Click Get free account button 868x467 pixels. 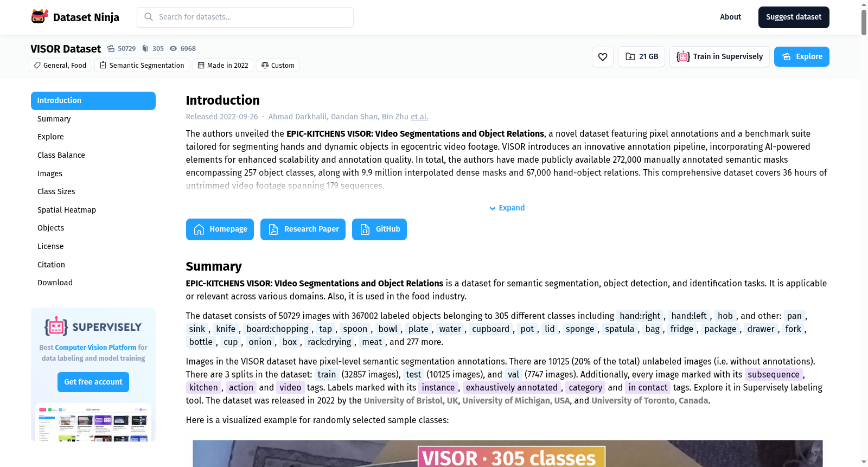[93, 382]
